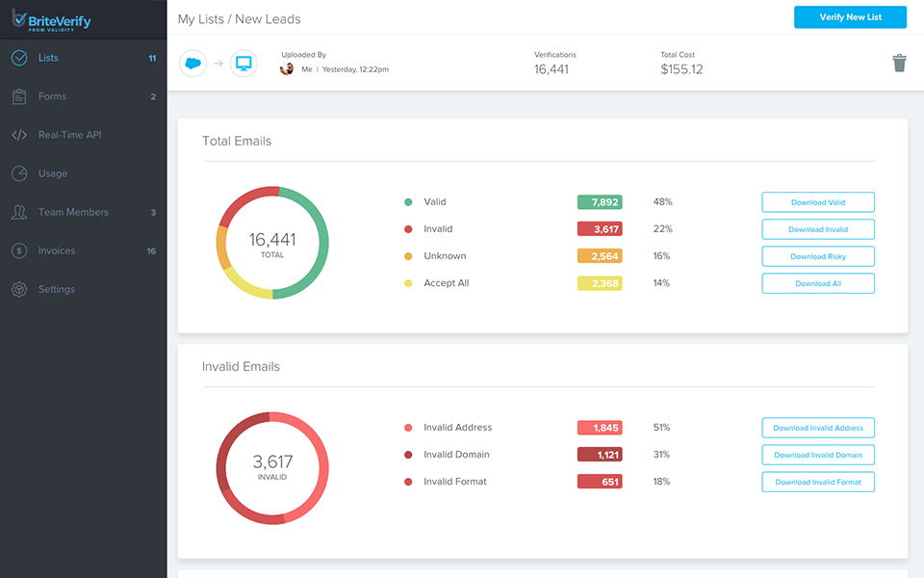Click the Verify New List button
Image resolution: width=924 pixels, height=578 pixels.
850,17
